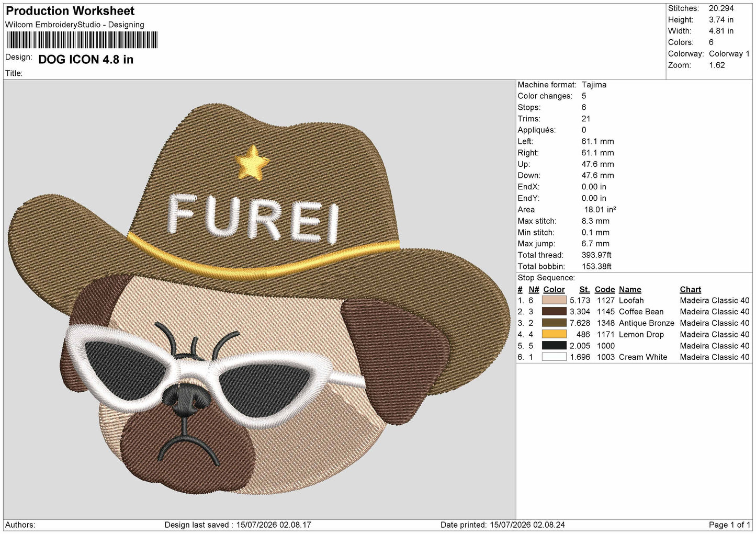Viewport: 756px width, 534px height.
Task: Click the 'Chart' column header
Action: click(691, 290)
